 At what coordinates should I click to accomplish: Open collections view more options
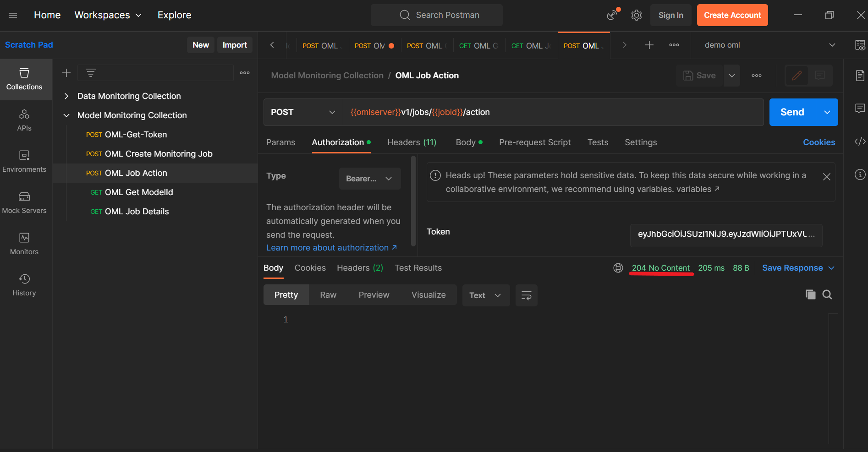(x=245, y=73)
